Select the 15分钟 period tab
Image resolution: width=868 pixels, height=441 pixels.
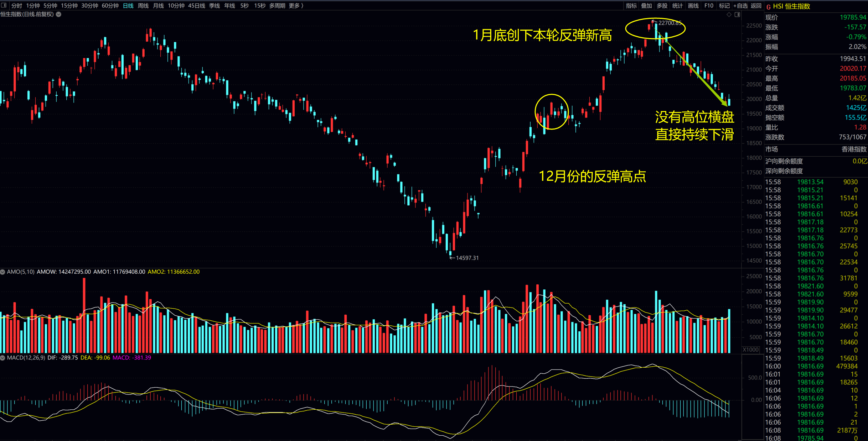(x=69, y=6)
